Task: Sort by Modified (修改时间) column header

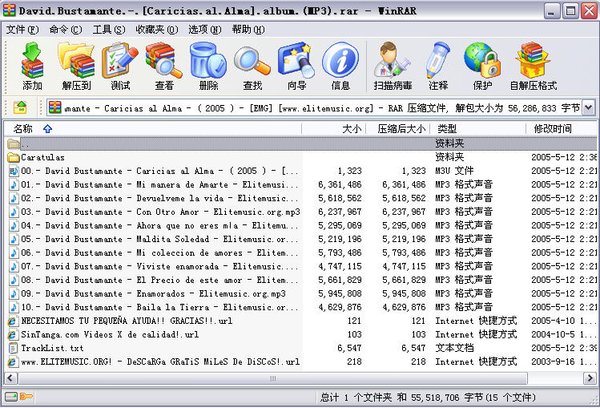Action: pos(561,129)
